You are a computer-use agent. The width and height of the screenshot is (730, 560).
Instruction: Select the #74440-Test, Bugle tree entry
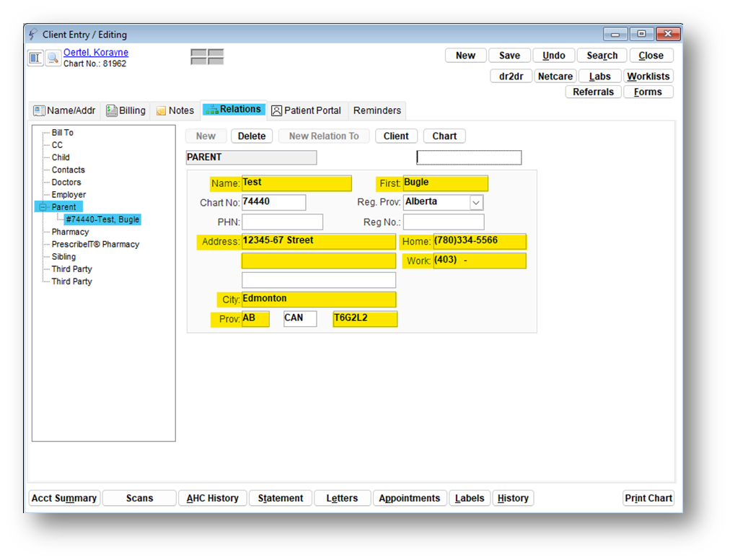pos(102,219)
